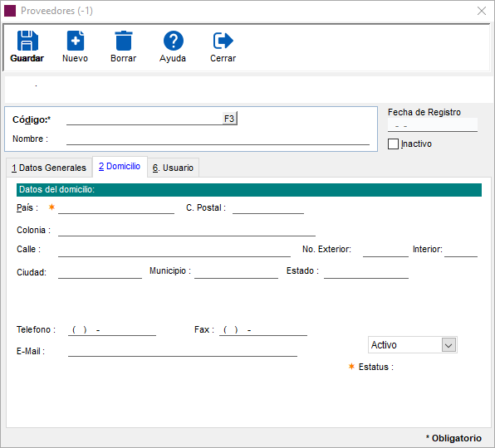Screen dimensions: 495x448
Task: Click into the Colonia text field
Action: pyautogui.click(x=187, y=230)
